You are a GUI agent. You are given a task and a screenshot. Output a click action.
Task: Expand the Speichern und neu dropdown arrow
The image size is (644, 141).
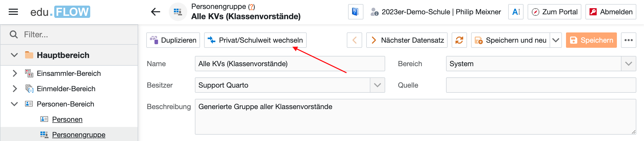coord(556,40)
